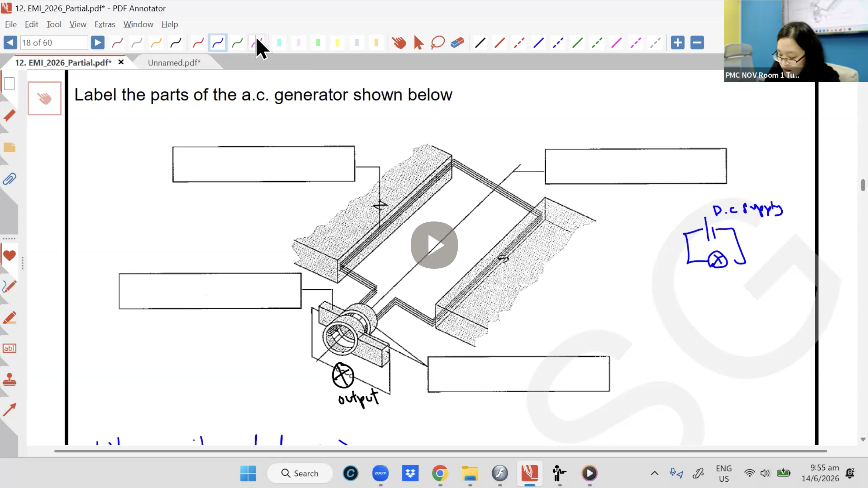Zoom out with the minus button
The width and height of the screenshot is (868, 488).
tap(697, 43)
